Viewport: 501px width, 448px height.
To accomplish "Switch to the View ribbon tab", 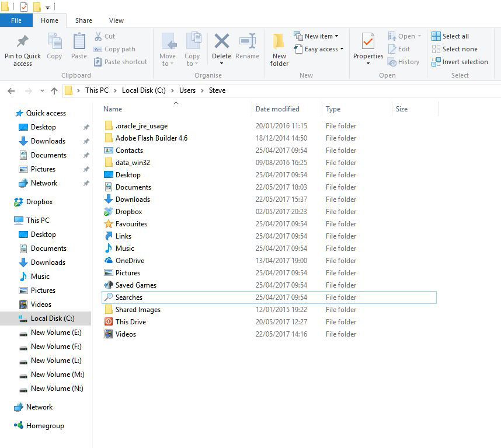I will point(116,20).
